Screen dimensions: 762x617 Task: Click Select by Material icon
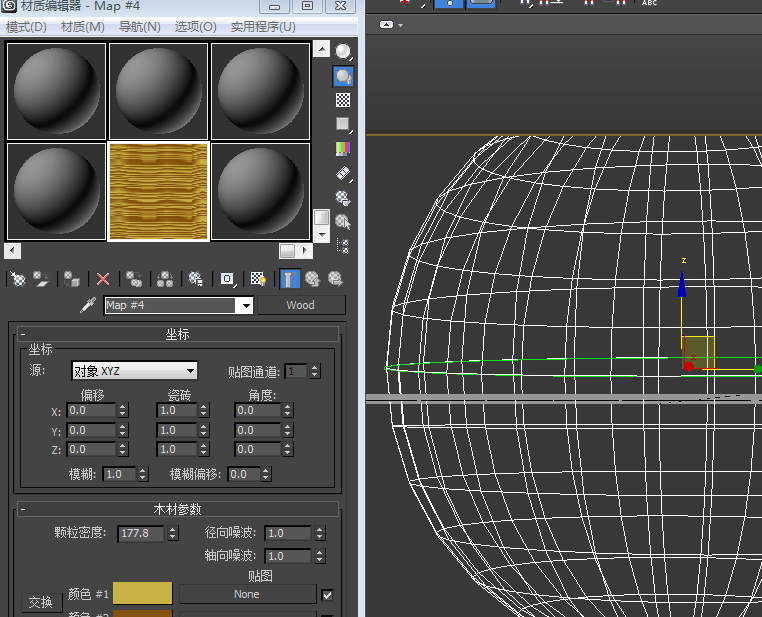coord(343,222)
